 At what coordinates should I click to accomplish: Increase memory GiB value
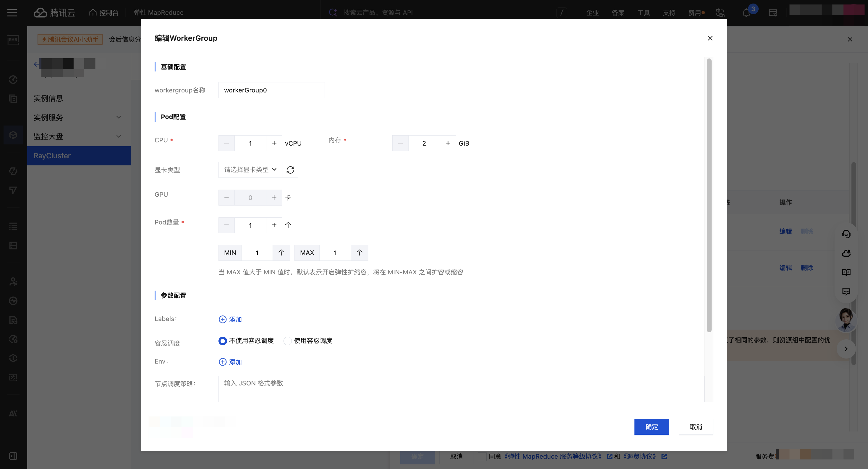[x=448, y=143]
